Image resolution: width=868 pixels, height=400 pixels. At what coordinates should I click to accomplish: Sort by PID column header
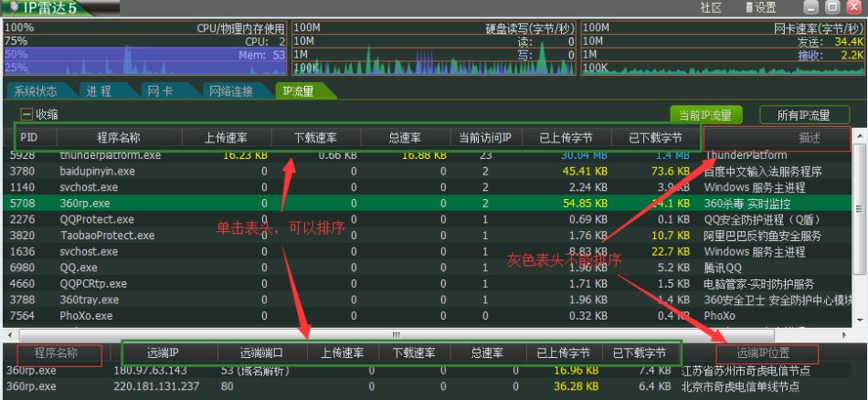point(29,138)
